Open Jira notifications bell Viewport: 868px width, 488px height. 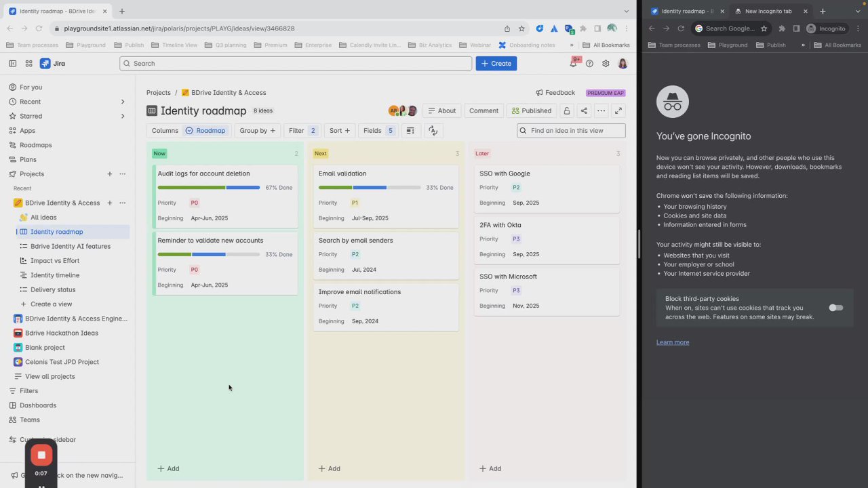point(573,63)
